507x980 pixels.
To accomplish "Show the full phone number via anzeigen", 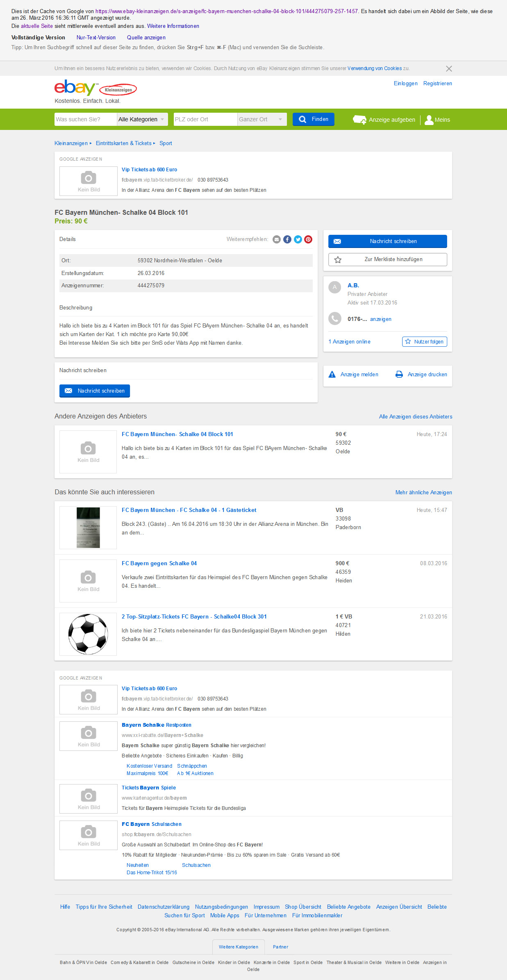I will 381,319.
